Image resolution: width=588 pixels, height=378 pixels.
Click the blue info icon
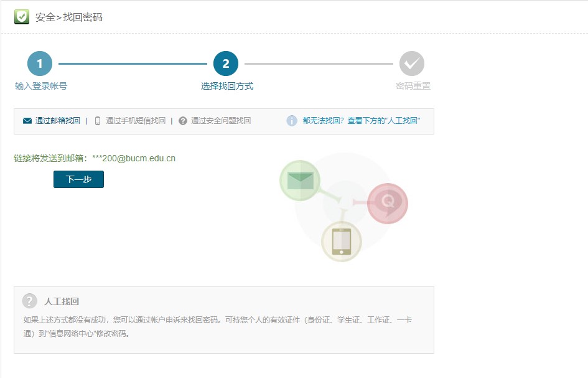coord(292,121)
